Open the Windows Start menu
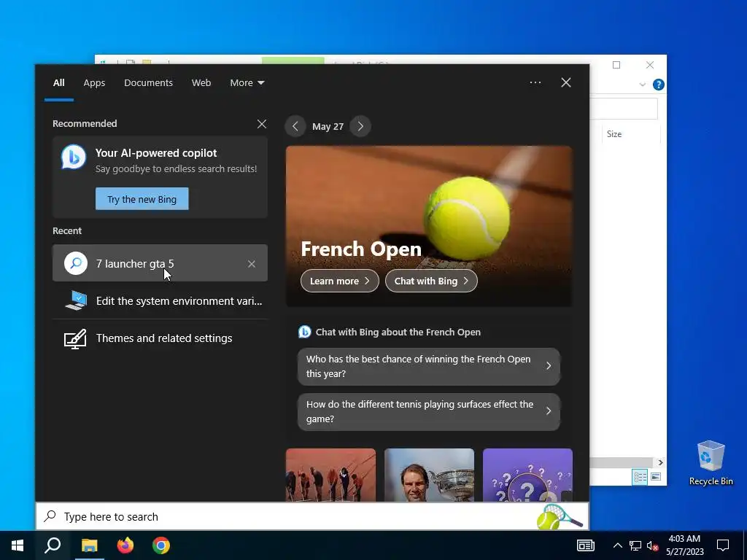This screenshot has height=560, width=747. [x=18, y=545]
